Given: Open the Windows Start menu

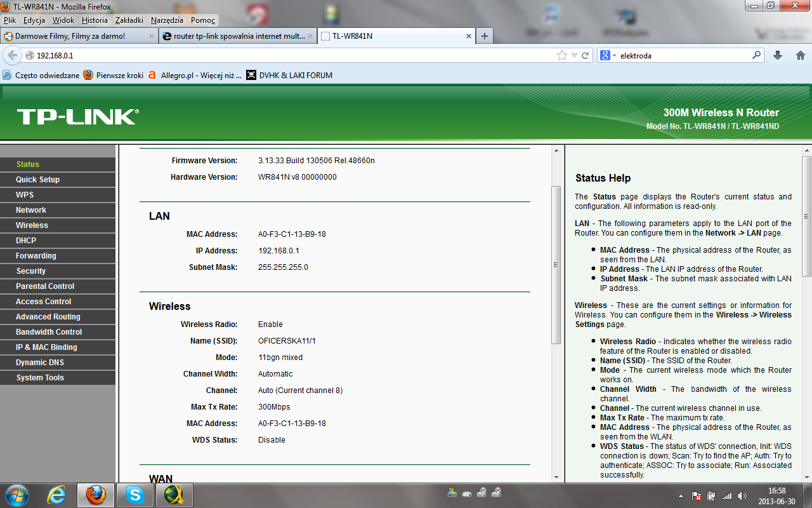Looking at the screenshot, I should (x=16, y=495).
